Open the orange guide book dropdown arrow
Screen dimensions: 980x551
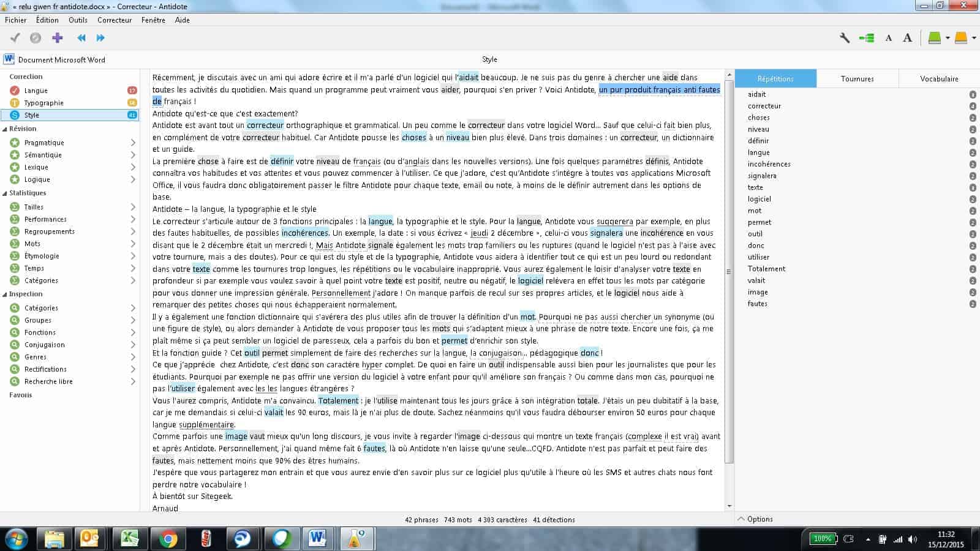click(974, 38)
